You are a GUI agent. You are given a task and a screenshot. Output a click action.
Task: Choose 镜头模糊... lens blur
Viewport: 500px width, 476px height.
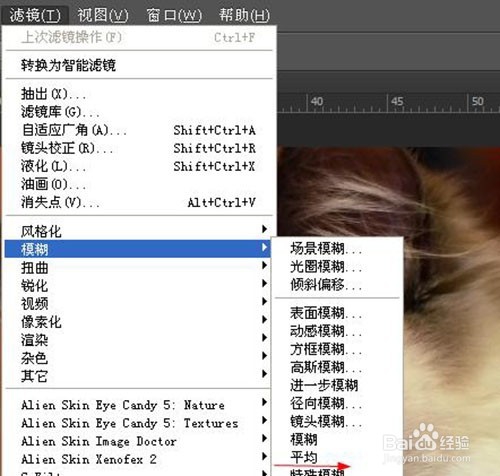click(337, 421)
